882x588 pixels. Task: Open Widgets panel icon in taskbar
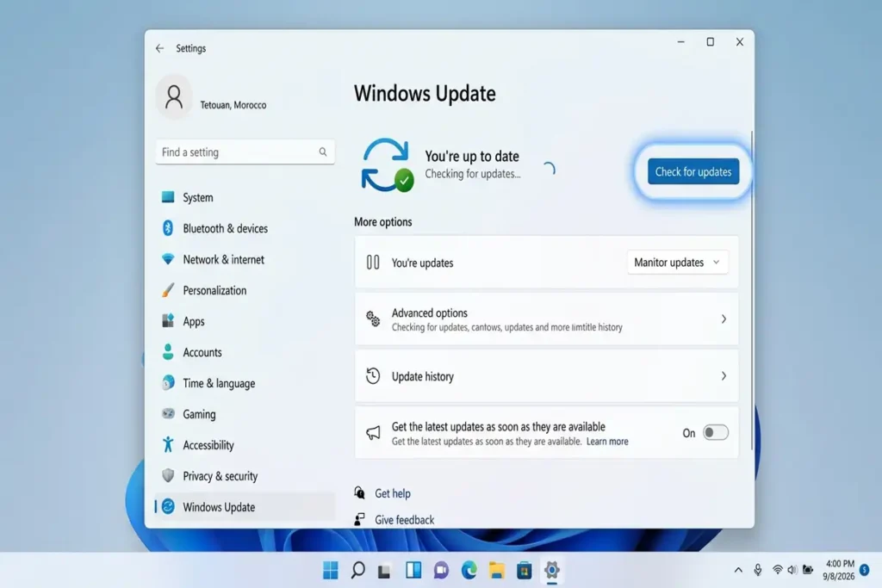point(413,570)
